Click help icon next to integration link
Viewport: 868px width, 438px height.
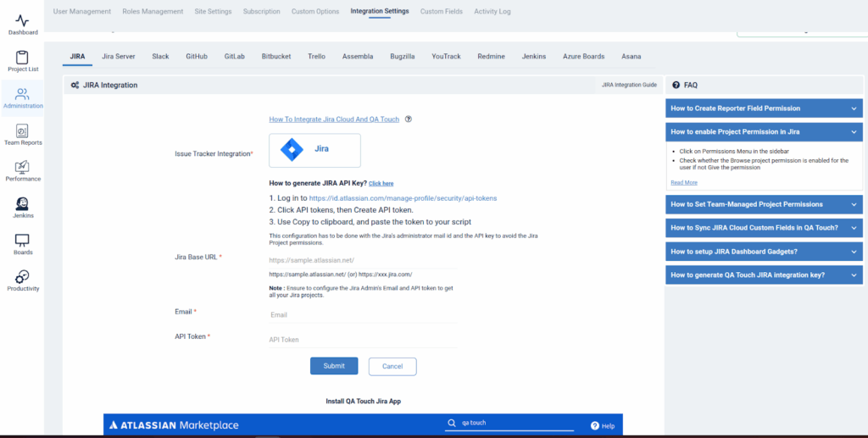[409, 119]
